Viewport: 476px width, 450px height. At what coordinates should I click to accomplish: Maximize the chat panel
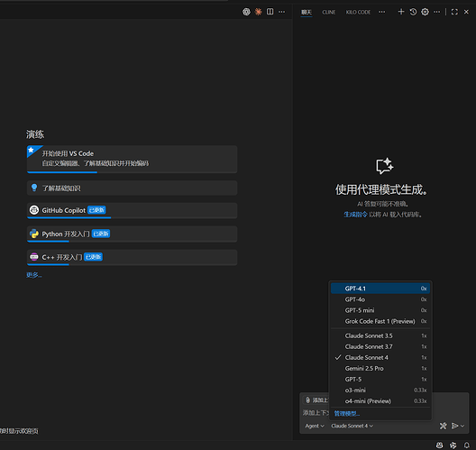pyautogui.click(x=454, y=12)
